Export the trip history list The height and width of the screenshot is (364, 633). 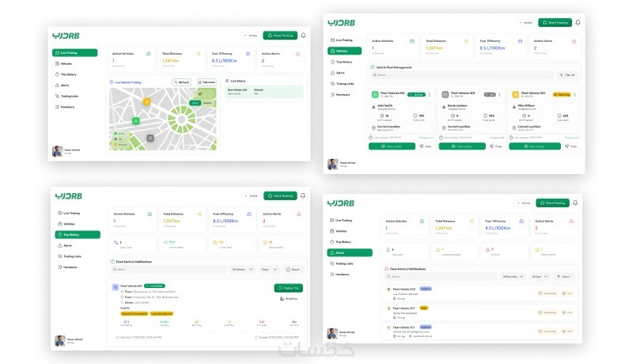click(x=293, y=269)
